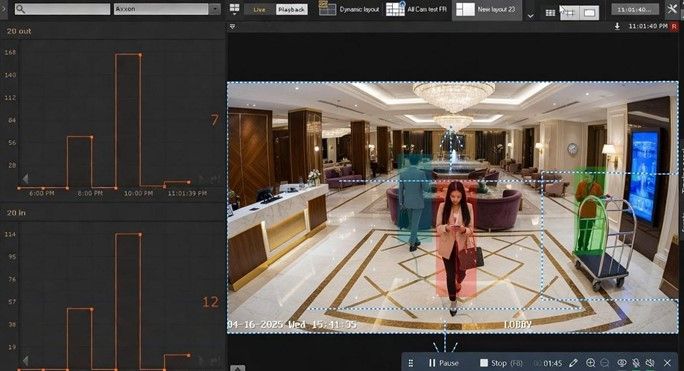The image size is (684, 371).
Task: Click the '11:01:40 PM' camera timestamp
Action: (647, 26)
